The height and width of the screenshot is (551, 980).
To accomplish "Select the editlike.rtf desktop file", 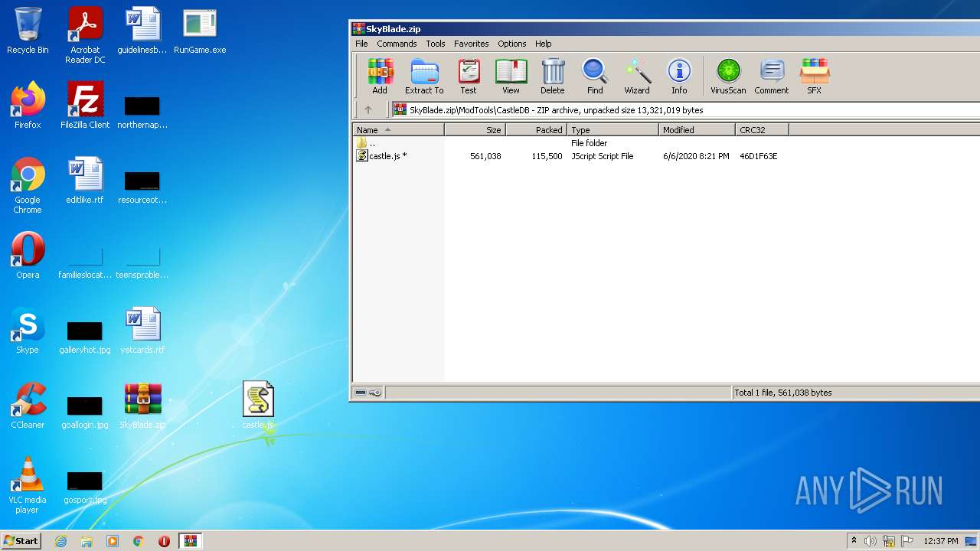I will (x=85, y=181).
